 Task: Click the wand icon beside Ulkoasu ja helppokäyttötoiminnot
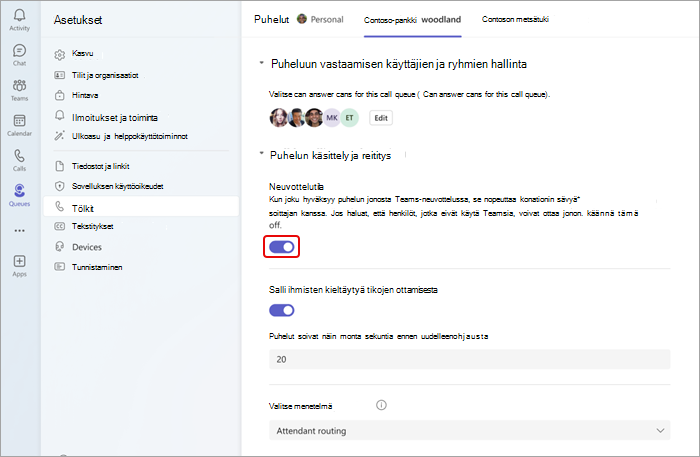coord(59,136)
